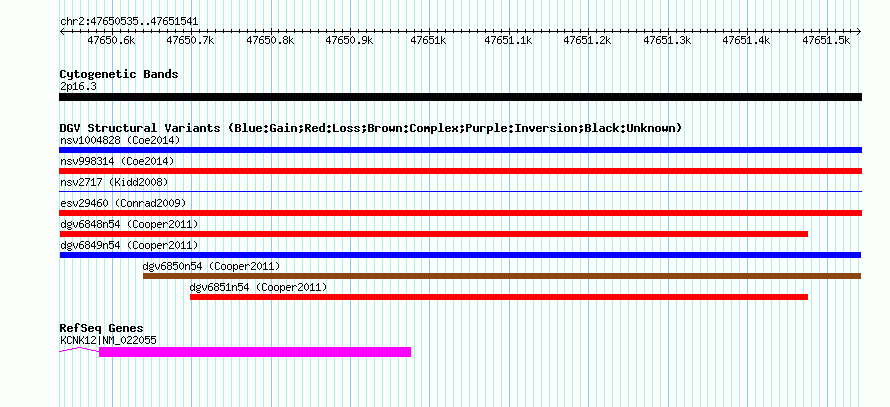The image size is (890, 407).
Task: Click the ruler's right arrowhead
Action: (859, 32)
